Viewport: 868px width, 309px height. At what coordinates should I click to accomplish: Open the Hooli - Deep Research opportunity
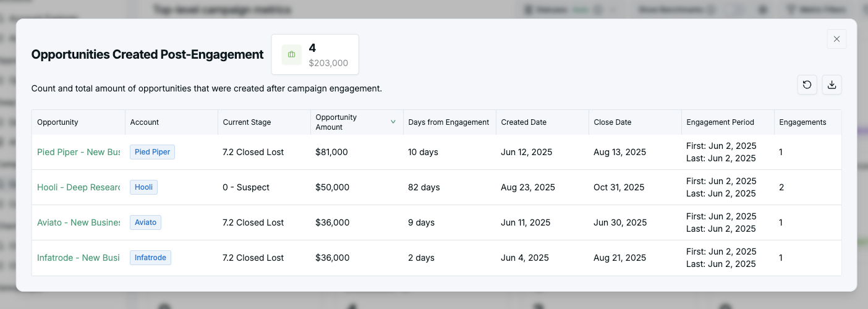tap(79, 187)
